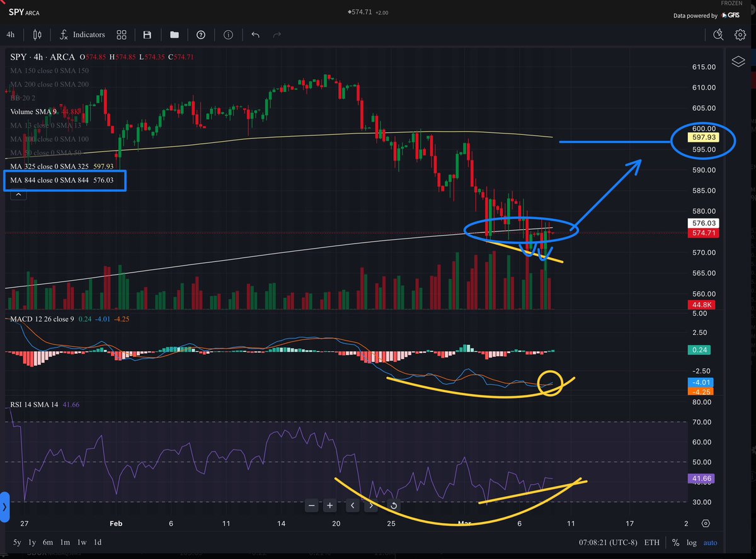Select the hidden BB 20 2 legend entry
The image size is (756, 559).
[x=23, y=98]
